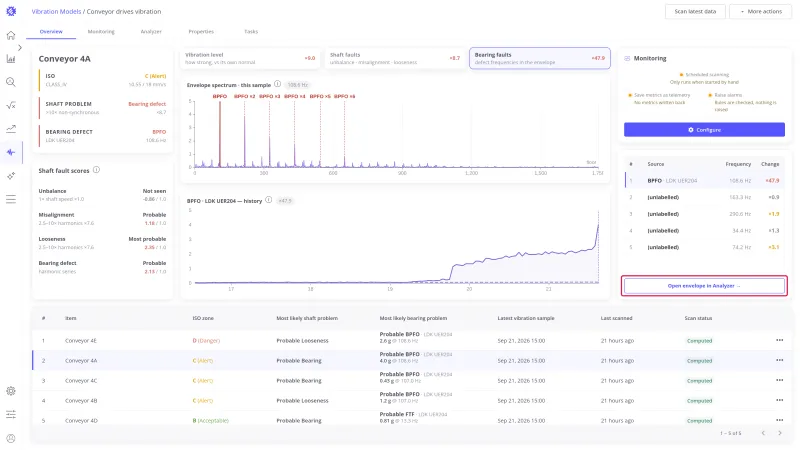Switch to the Monitoring tab
Viewport: 800px width, 450px height.
(x=101, y=32)
